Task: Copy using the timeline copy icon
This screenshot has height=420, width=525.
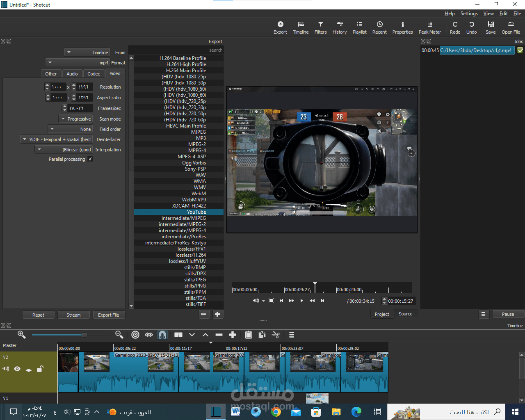Action: [x=262, y=335]
